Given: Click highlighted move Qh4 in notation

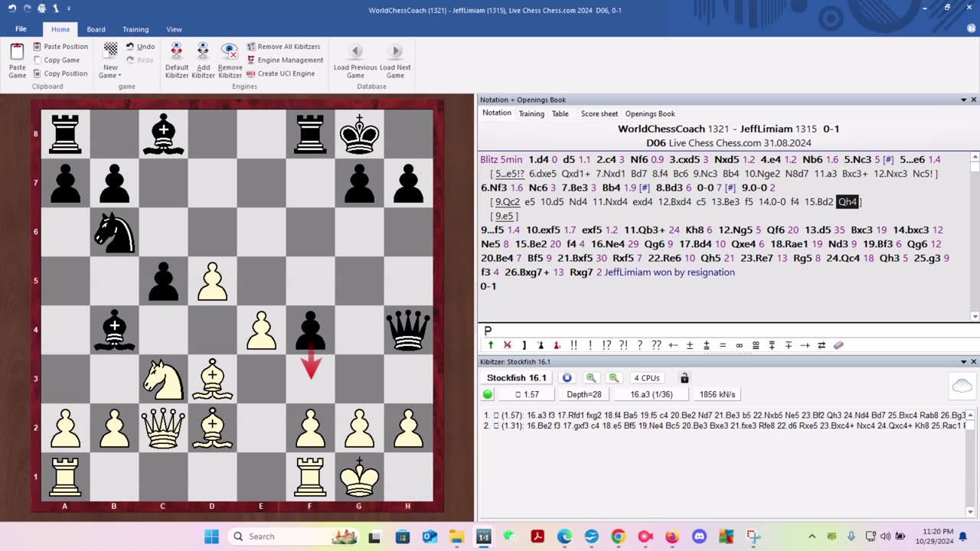Looking at the screenshot, I should (848, 202).
